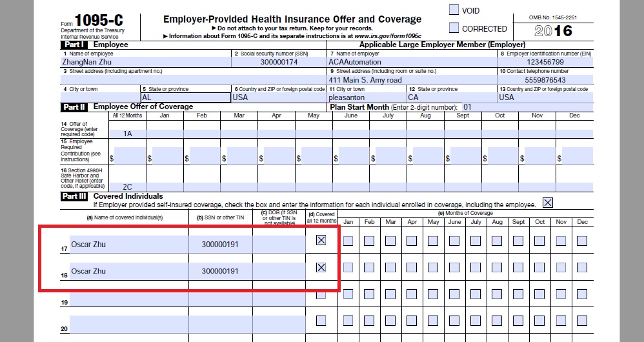Click the employee state field AL

coord(186,97)
